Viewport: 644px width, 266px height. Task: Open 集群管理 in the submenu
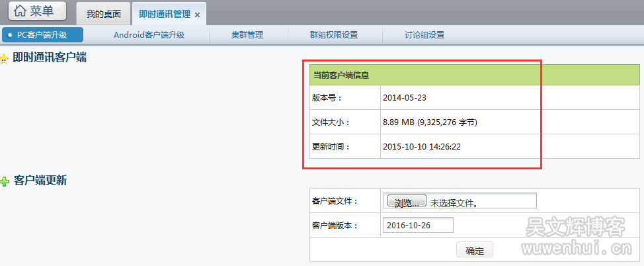tap(247, 35)
